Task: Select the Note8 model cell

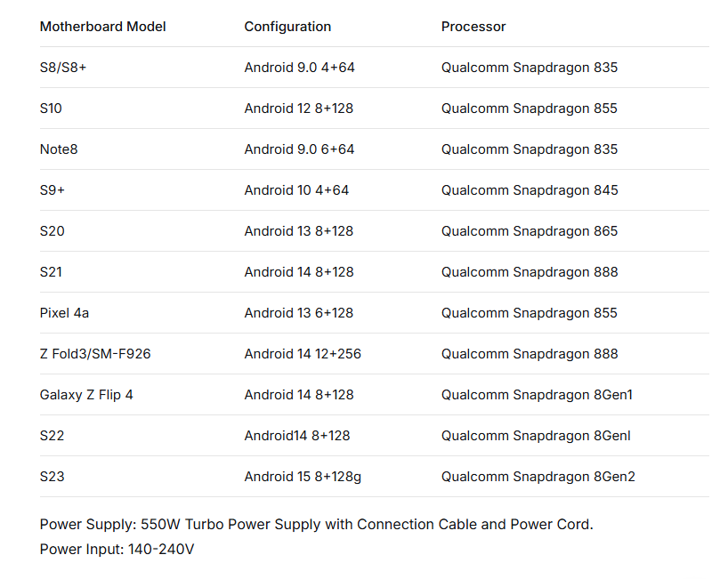Action: tap(59, 149)
